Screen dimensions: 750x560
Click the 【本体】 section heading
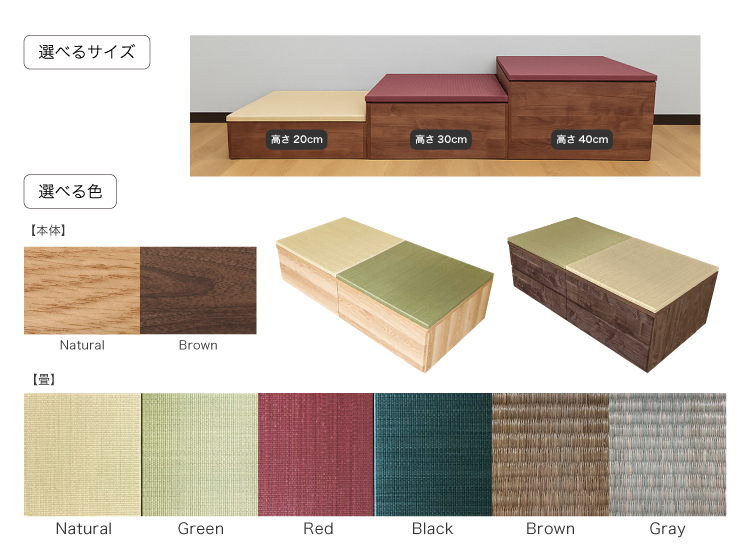pyautogui.click(x=48, y=231)
